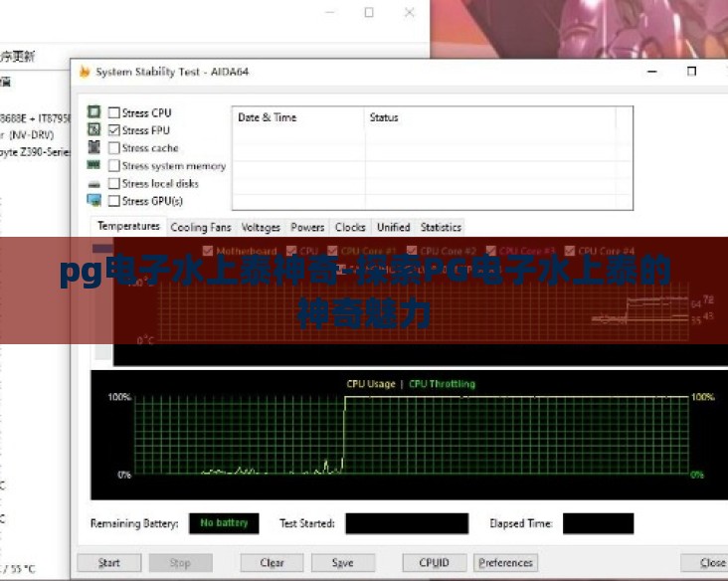
Task: Click the Test Started value field
Action: (407, 523)
